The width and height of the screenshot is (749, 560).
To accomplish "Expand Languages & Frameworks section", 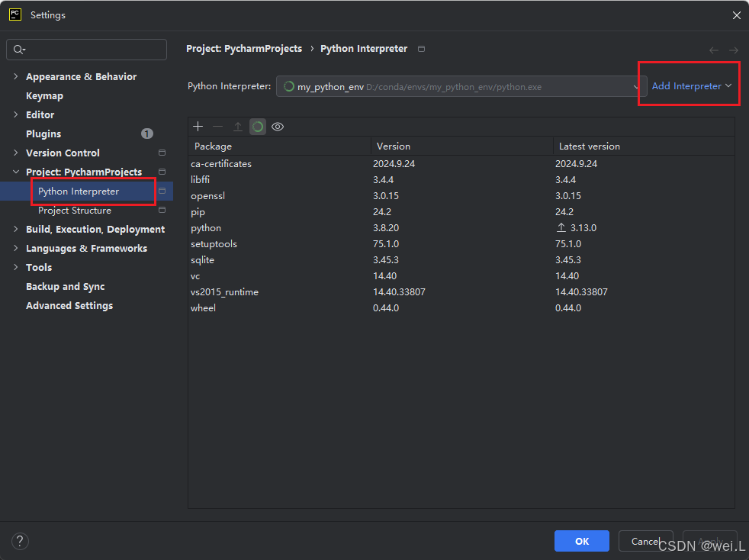I will coord(16,249).
